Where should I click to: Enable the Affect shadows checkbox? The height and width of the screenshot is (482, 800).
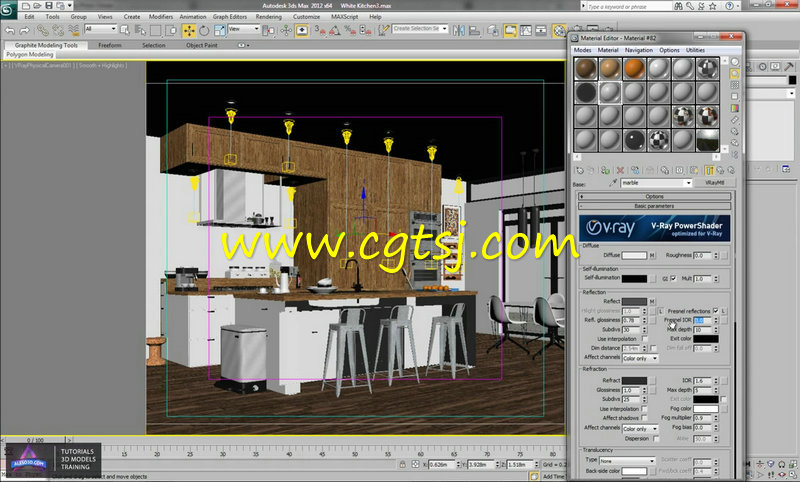[645, 418]
